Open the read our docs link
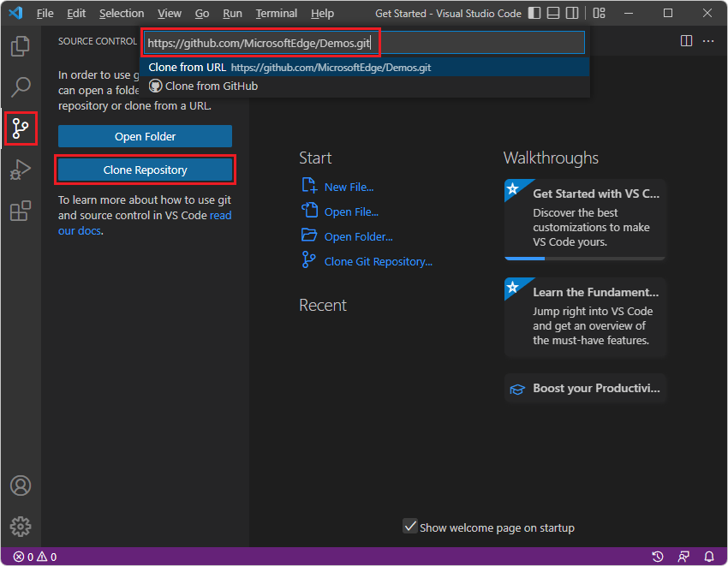Screen dimensions: 728x566 pyautogui.click(x=80, y=230)
